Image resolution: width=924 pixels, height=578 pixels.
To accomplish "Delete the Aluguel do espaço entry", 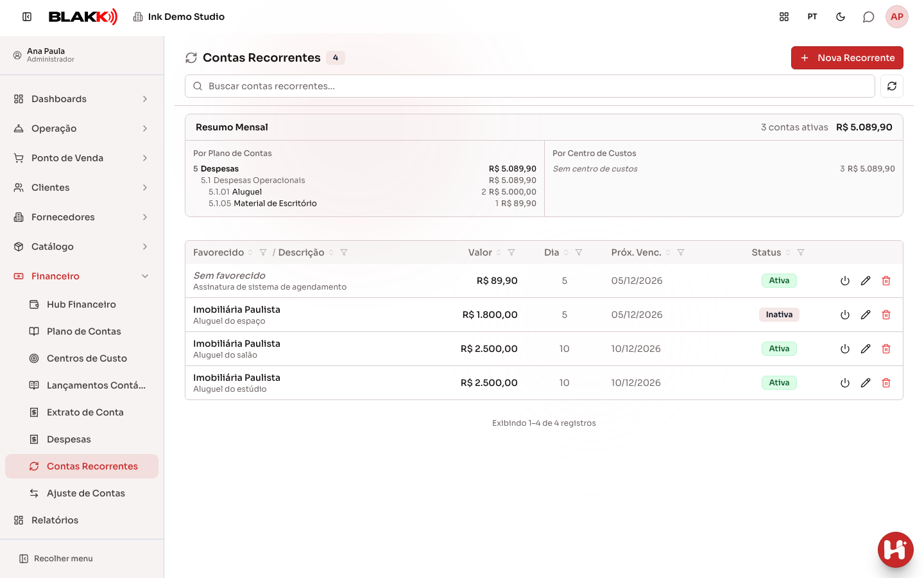I will pos(886,315).
